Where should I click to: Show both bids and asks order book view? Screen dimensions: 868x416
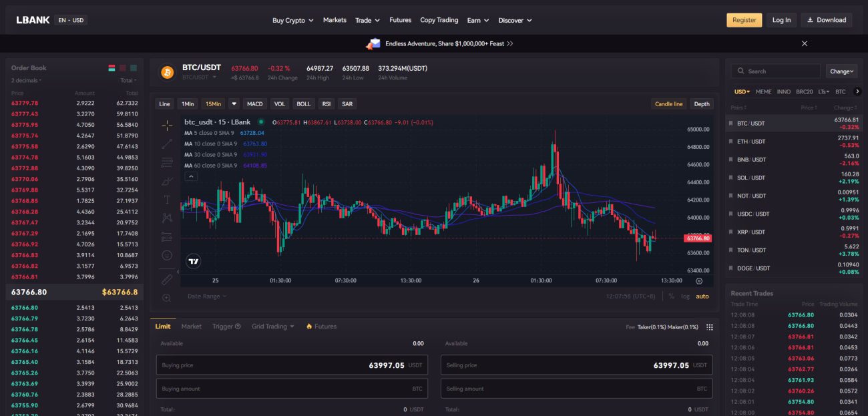point(112,68)
